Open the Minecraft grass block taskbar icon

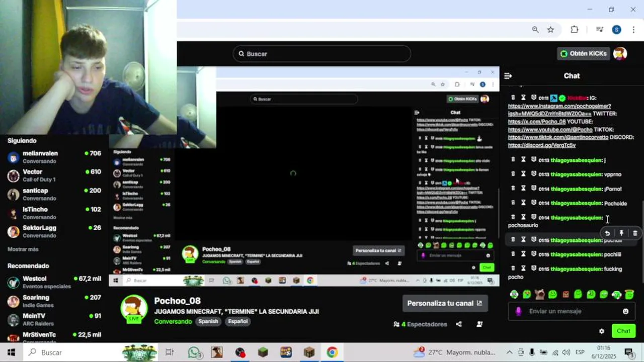click(263, 352)
